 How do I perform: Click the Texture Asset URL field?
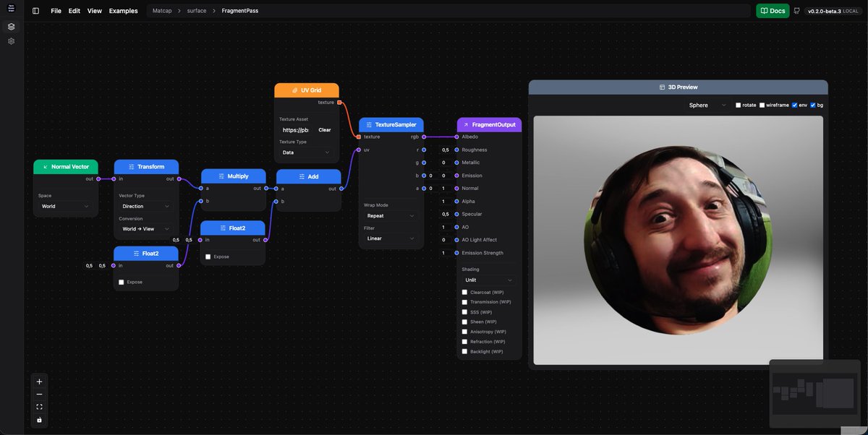pos(296,130)
